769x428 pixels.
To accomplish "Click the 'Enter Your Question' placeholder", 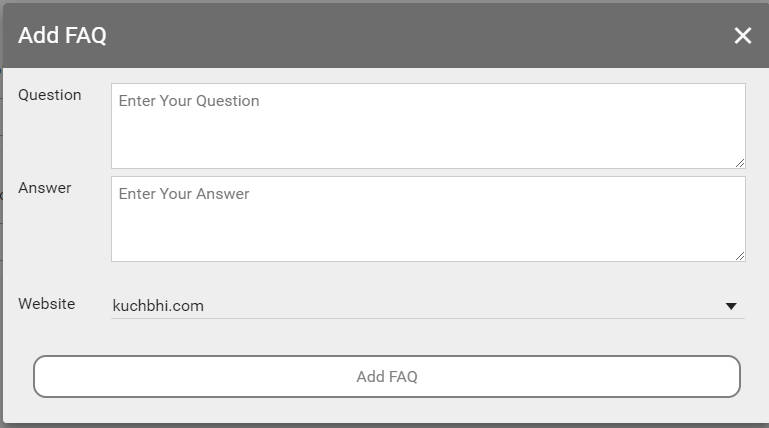I will pyautogui.click(x=189, y=101).
